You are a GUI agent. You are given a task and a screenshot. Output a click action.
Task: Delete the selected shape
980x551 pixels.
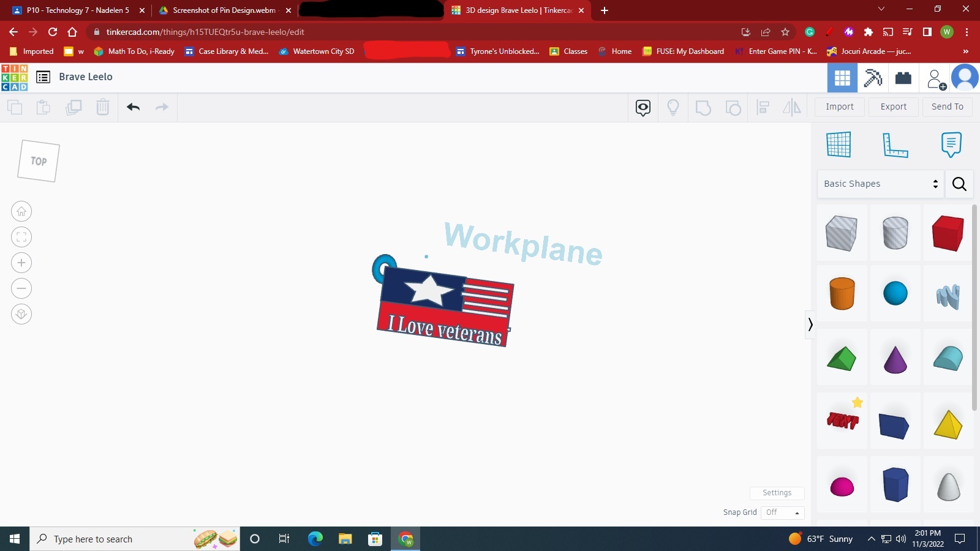coord(103,107)
